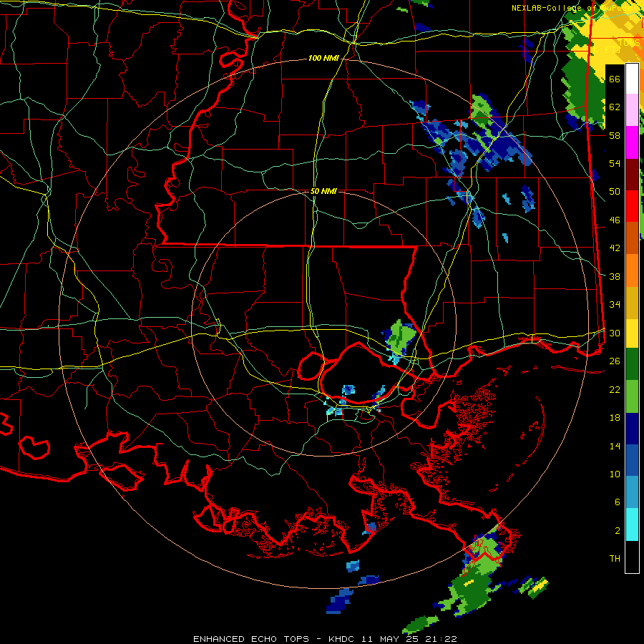Select the white swatch in the legend
Image resolution: width=644 pixels, height=644 pixels.
(x=632, y=79)
